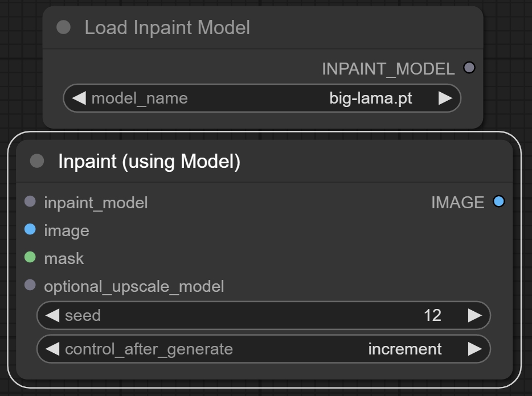Collapse the Inpaint (using Model) node
Screen dimensions: 532x396
[37, 161]
